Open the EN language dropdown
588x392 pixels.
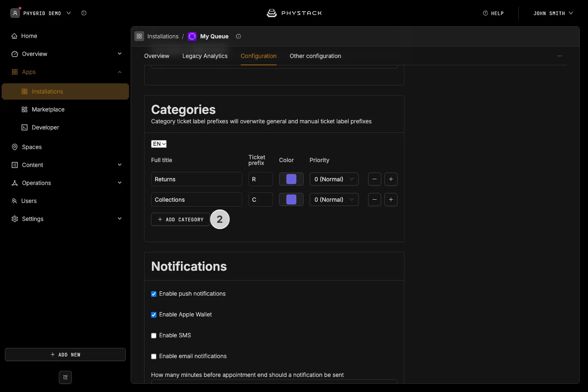pyautogui.click(x=159, y=144)
